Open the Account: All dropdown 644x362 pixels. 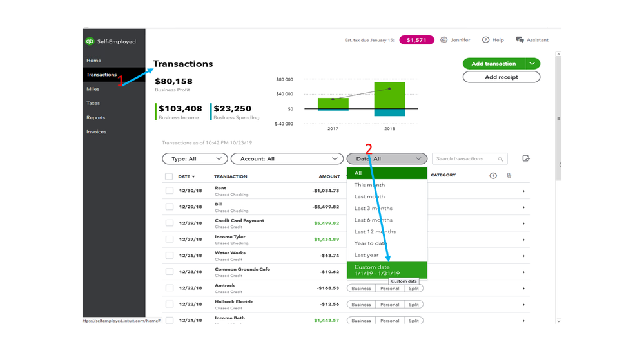pyautogui.click(x=287, y=159)
